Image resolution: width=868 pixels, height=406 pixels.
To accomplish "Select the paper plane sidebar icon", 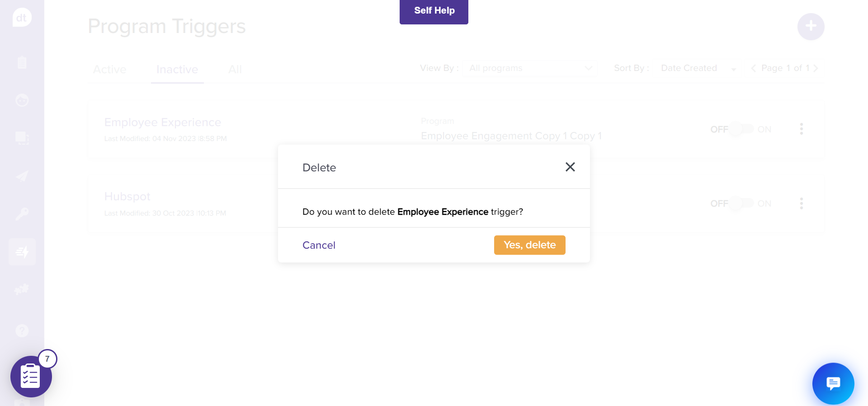I will (x=22, y=176).
